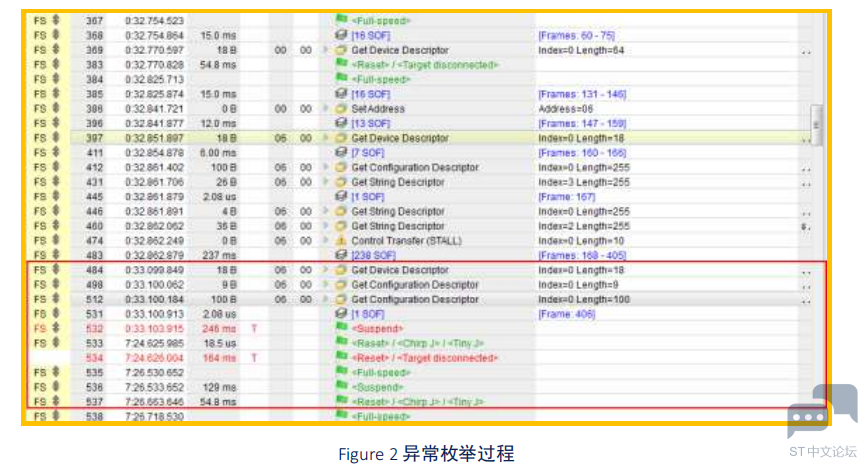Click the warning icon of Control Transfer (STALL)
The width and height of the screenshot is (866, 467).
341,240
